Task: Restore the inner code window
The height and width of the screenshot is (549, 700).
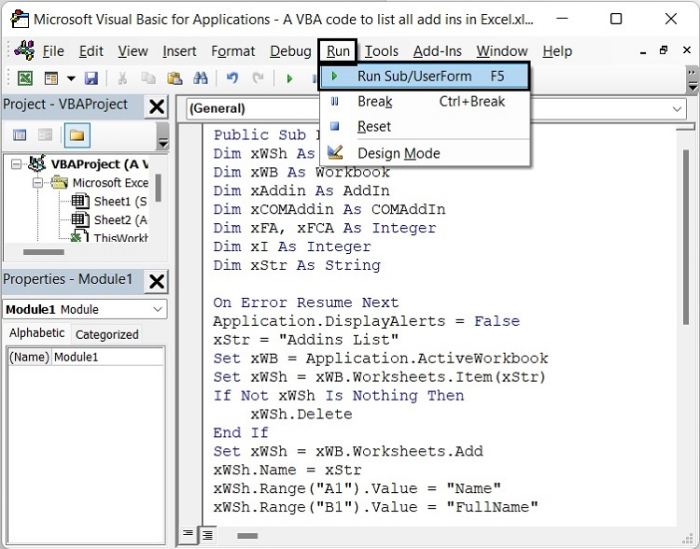Action: tap(664, 50)
